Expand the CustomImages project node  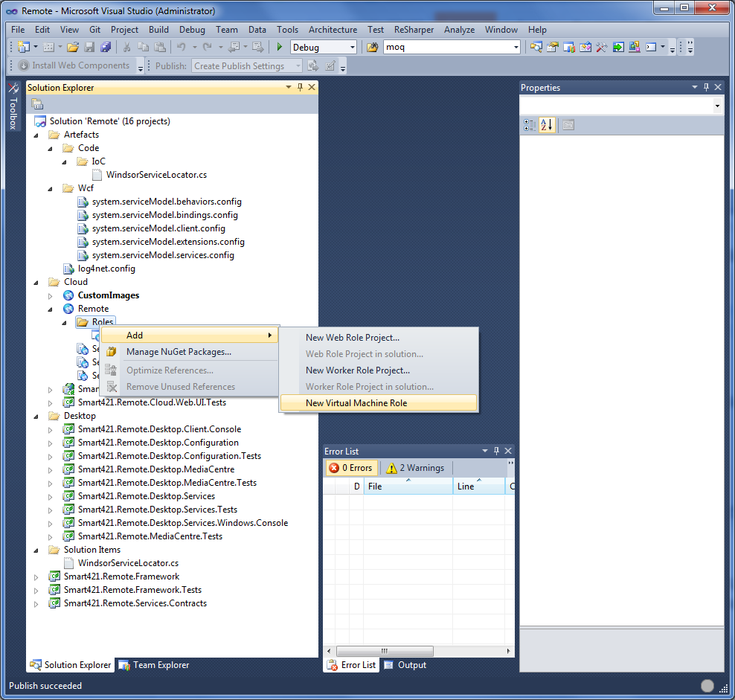50,296
